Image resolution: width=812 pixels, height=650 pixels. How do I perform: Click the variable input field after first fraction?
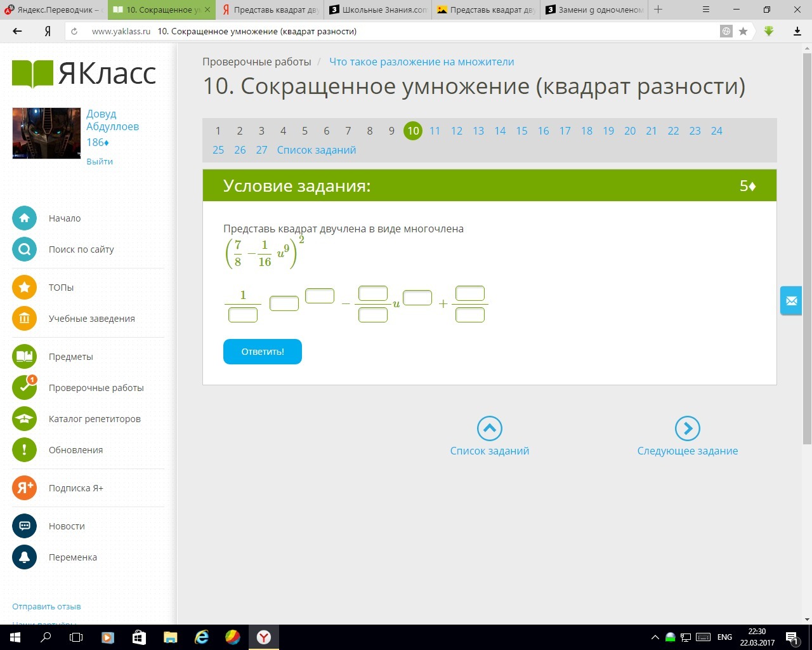(x=284, y=303)
